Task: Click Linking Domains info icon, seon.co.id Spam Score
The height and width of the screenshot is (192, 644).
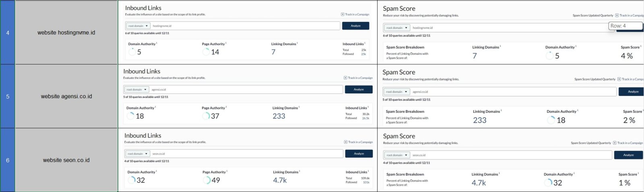Action: 500,173
